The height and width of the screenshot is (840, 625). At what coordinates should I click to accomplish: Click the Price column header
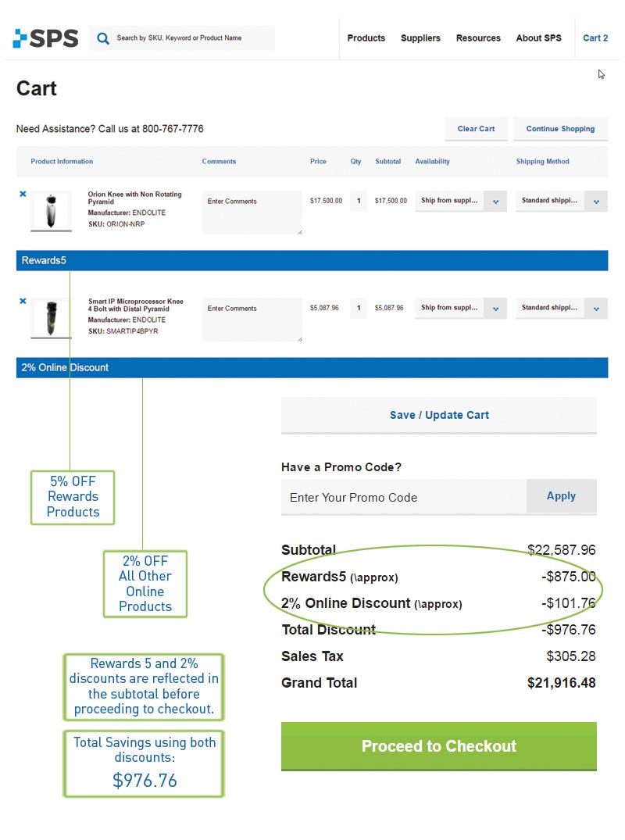pyautogui.click(x=318, y=161)
